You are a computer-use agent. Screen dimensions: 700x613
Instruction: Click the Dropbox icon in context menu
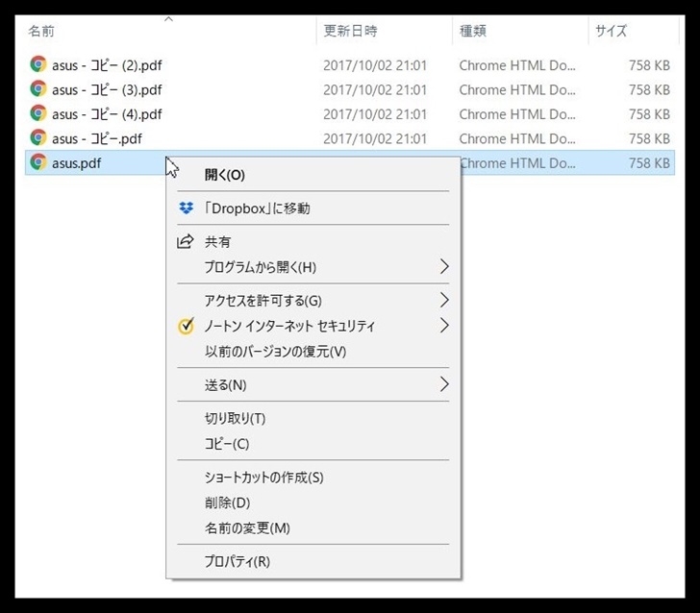click(187, 208)
